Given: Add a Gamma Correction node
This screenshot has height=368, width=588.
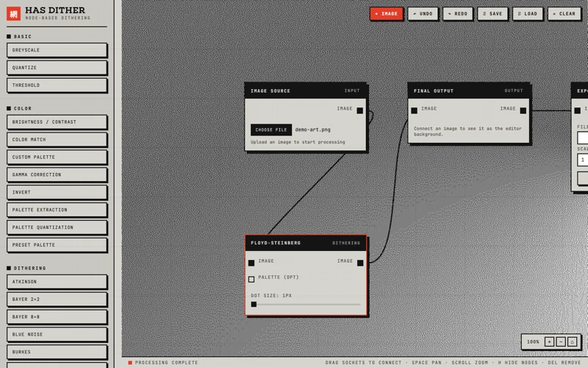Looking at the screenshot, I should (57, 174).
